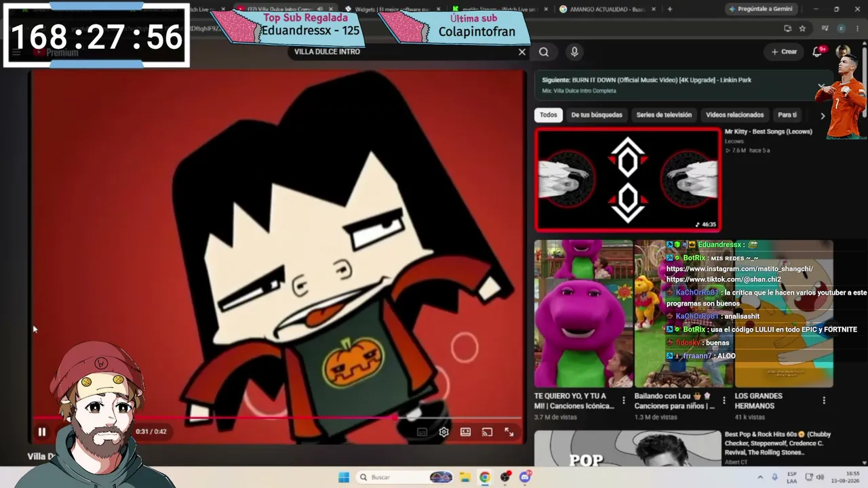This screenshot has height=488, width=868.
Task: Open the YouTube Premium logo
Action: pos(56,52)
